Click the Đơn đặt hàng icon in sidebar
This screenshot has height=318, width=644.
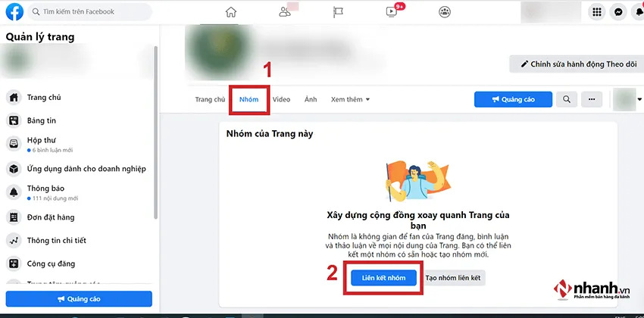(x=14, y=217)
